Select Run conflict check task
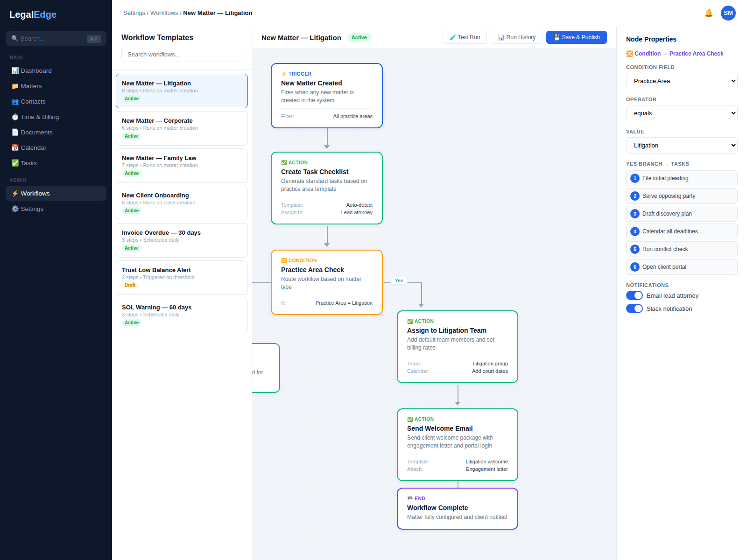The height and width of the screenshot is (560, 747). [x=682, y=249]
